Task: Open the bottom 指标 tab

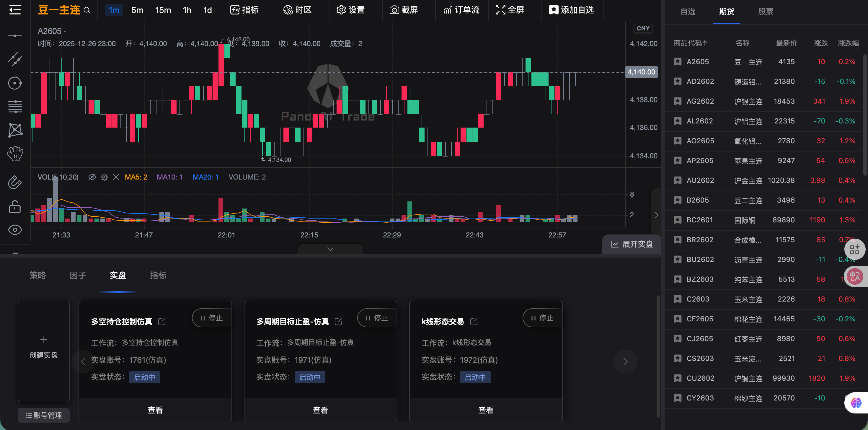Action: click(x=158, y=275)
